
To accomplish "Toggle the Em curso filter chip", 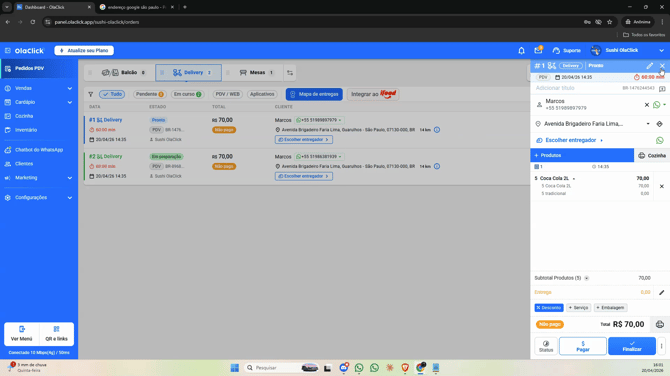I will [x=187, y=94].
